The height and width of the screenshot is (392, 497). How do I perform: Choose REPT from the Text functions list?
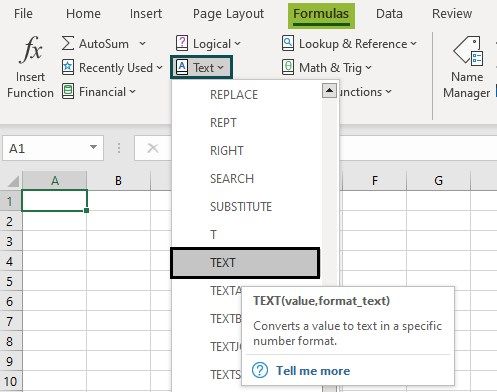coord(247,123)
